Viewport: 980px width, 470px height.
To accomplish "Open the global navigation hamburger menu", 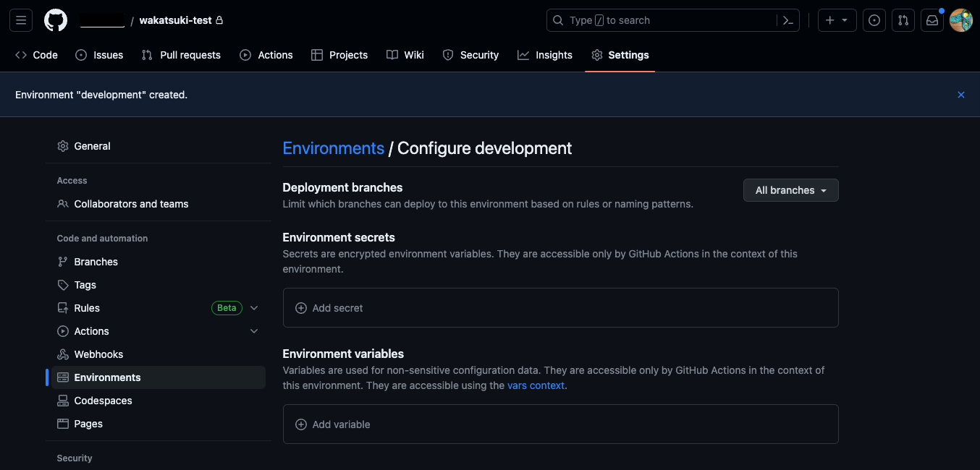I will click(20, 20).
